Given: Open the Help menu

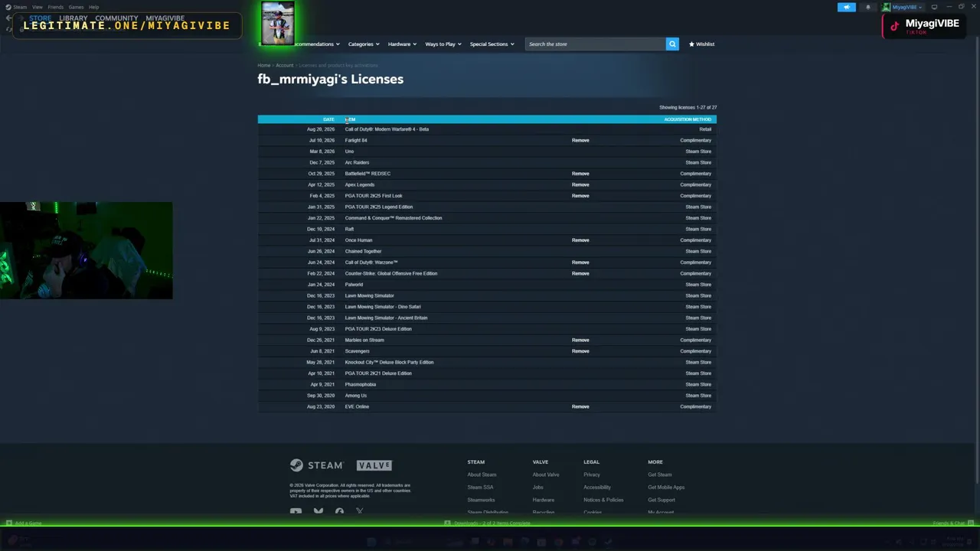Looking at the screenshot, I should click(x=93, y=7).
